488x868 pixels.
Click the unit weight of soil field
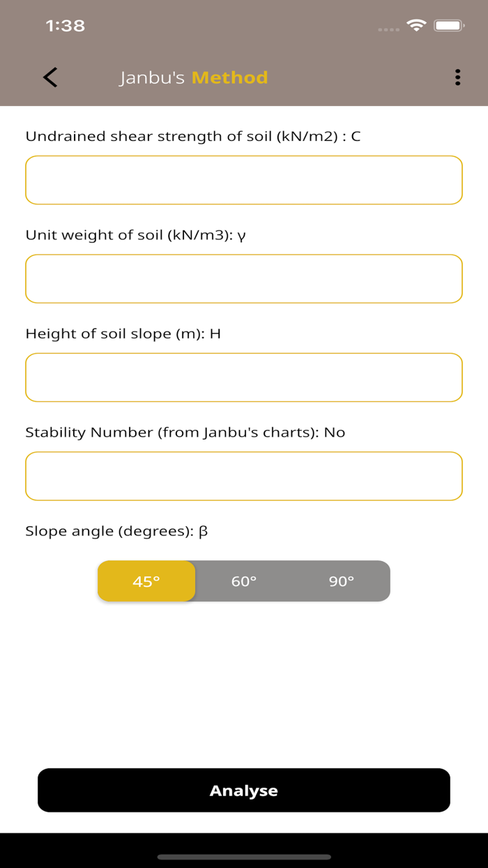click(x=243, y=278)
